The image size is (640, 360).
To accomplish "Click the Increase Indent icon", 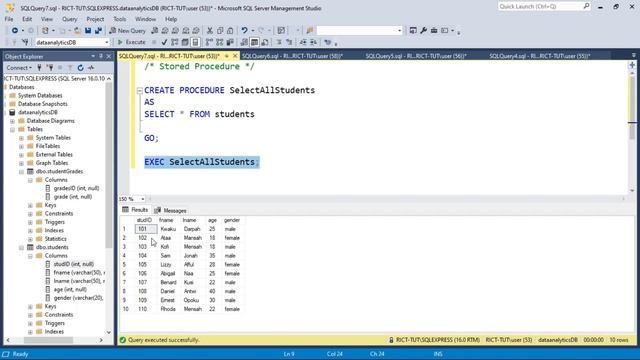I will tap(313, 42).
